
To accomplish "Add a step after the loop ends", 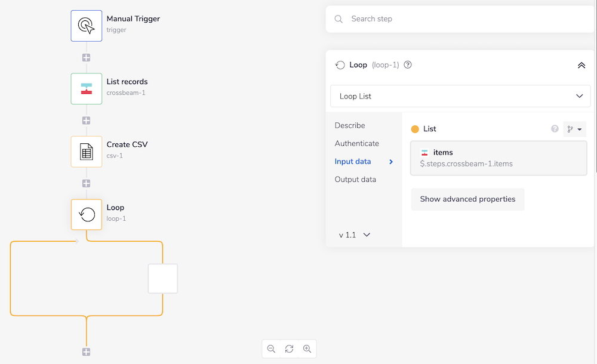I will click(x=87, y=352).
